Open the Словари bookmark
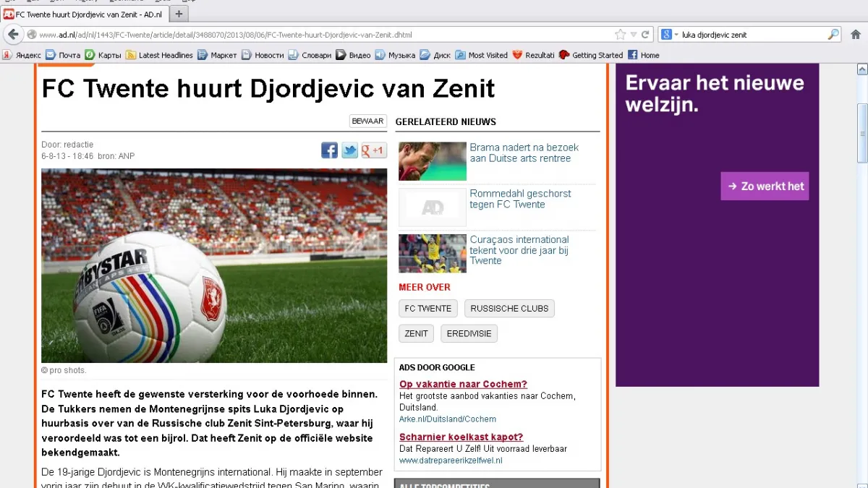 point(310,55)
